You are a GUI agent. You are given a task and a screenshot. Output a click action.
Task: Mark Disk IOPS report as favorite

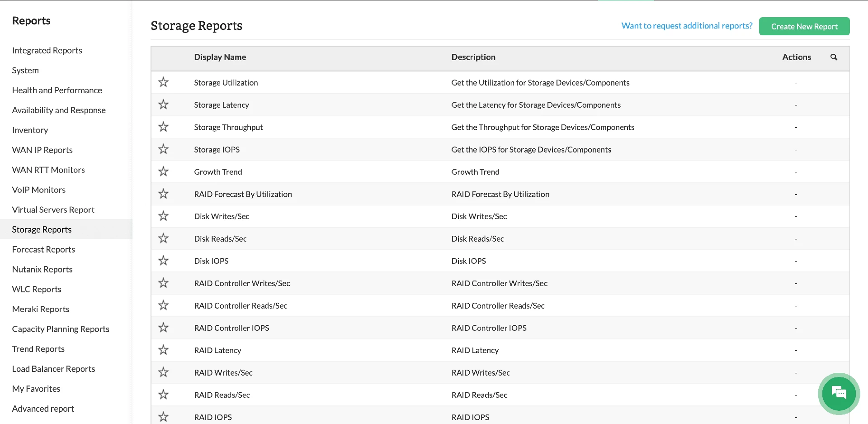[163, 260]
